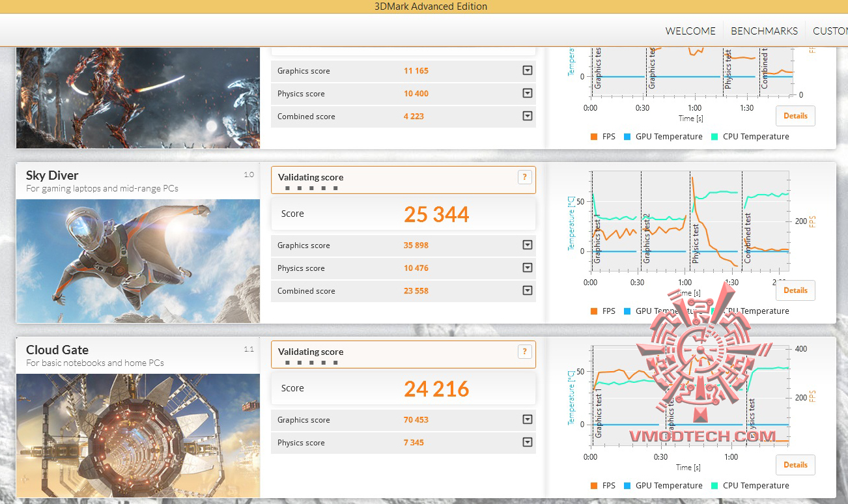Click the Cloud Gate "Validating score" header
848x504 pixels.
(x=311, y=352)
